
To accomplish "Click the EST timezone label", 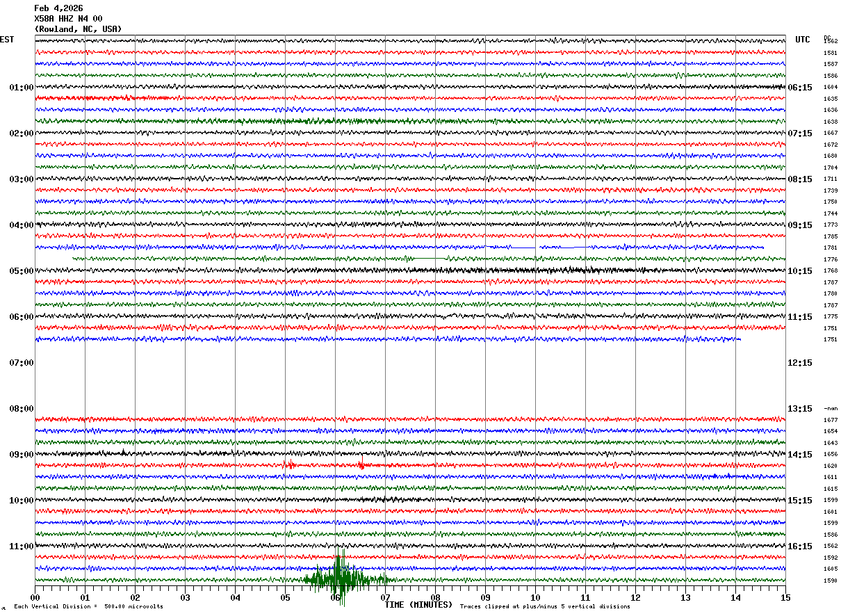I will 7,40.
